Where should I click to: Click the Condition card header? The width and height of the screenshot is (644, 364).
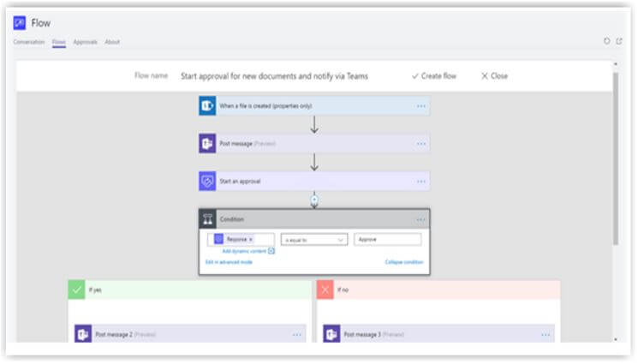[x=314, y=219]
